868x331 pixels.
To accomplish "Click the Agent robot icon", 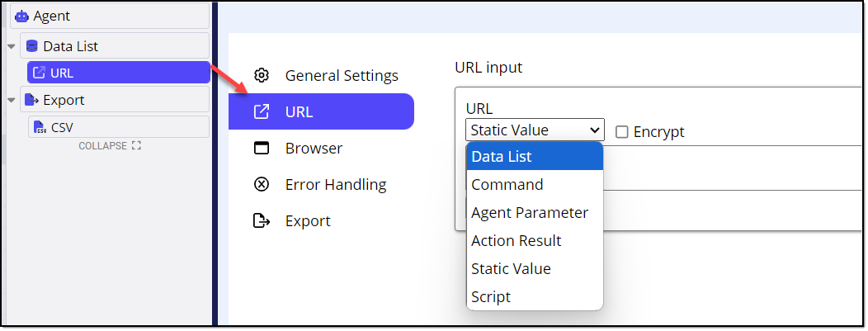I will click(21, 16).
